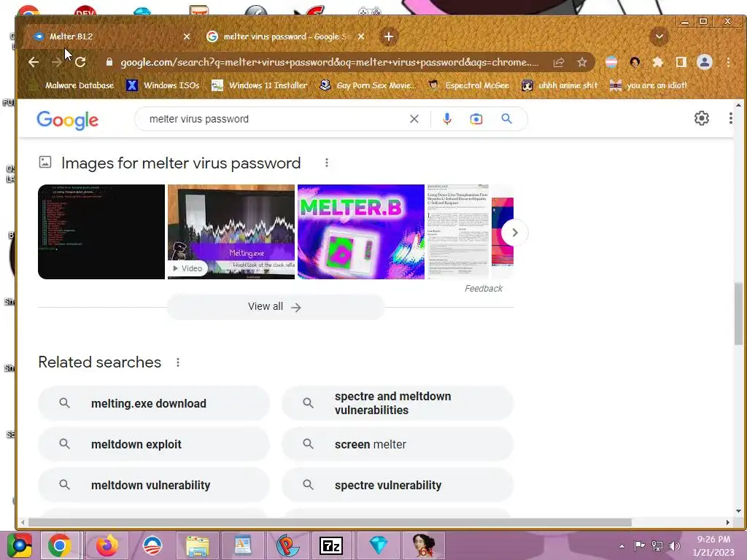Open the Chrome profile avatar
Screen dimensions: 747x560
[x=704, y=62]
